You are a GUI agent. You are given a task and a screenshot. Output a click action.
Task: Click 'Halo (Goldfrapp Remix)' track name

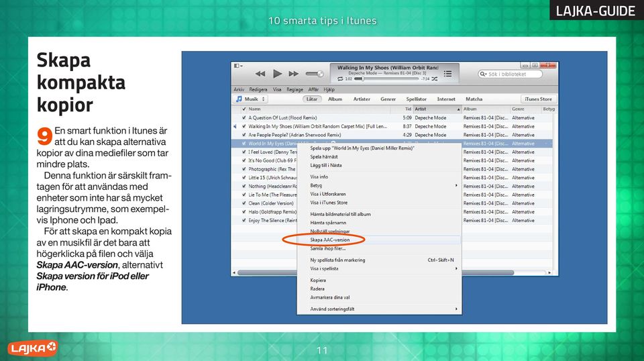(272, 212)
